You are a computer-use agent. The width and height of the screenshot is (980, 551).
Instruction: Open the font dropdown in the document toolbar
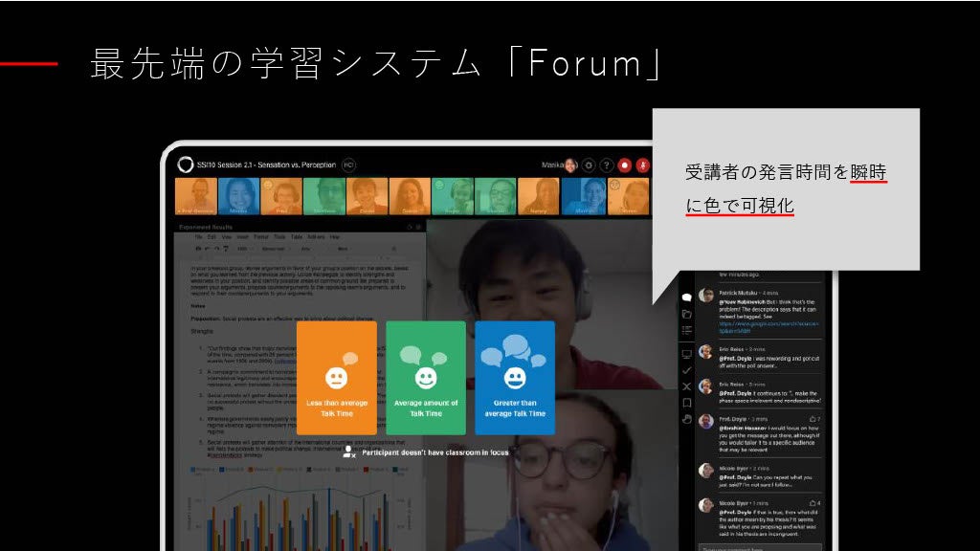coord(305,249)
